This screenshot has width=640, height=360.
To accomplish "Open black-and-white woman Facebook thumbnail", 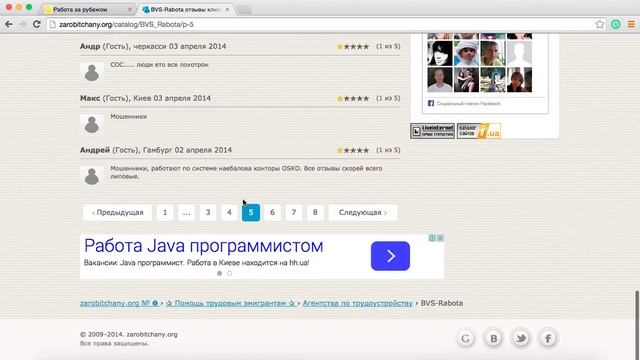I will (x=440, y=53).
